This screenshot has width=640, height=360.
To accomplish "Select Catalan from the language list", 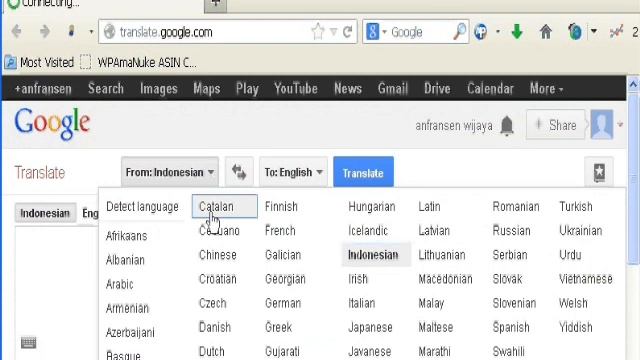I will [x=224, y=207].
